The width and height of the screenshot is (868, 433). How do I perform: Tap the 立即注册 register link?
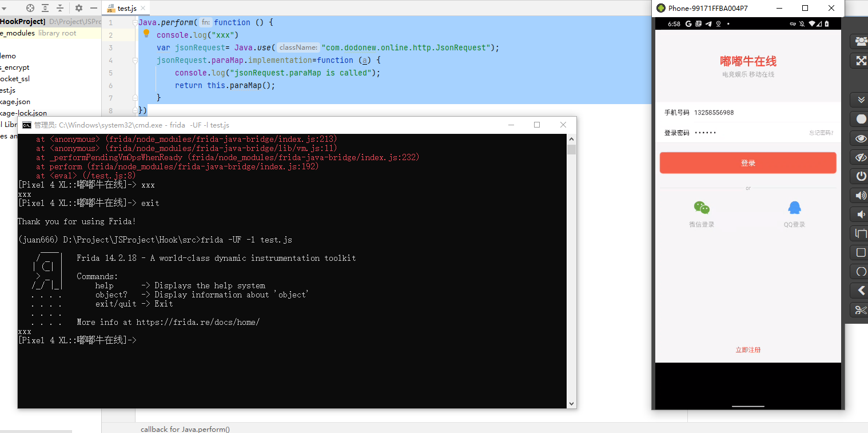click(x=748, y=349)
